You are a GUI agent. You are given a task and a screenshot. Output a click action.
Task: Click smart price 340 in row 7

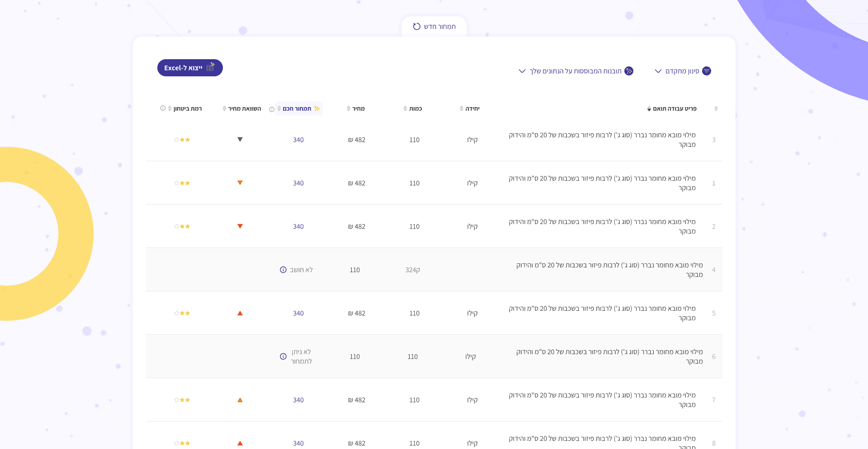click(x=298, y=400)
